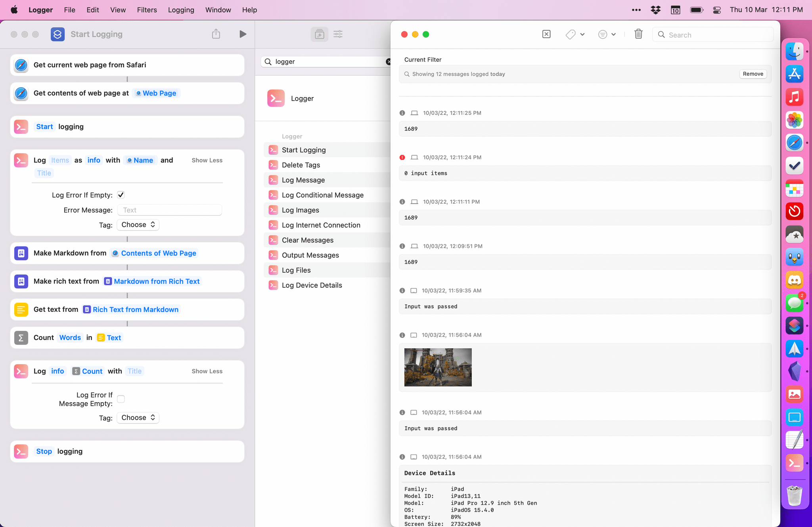
Task: Toggle Log Error If Message Empty checkbox
Action: [121, 399]
